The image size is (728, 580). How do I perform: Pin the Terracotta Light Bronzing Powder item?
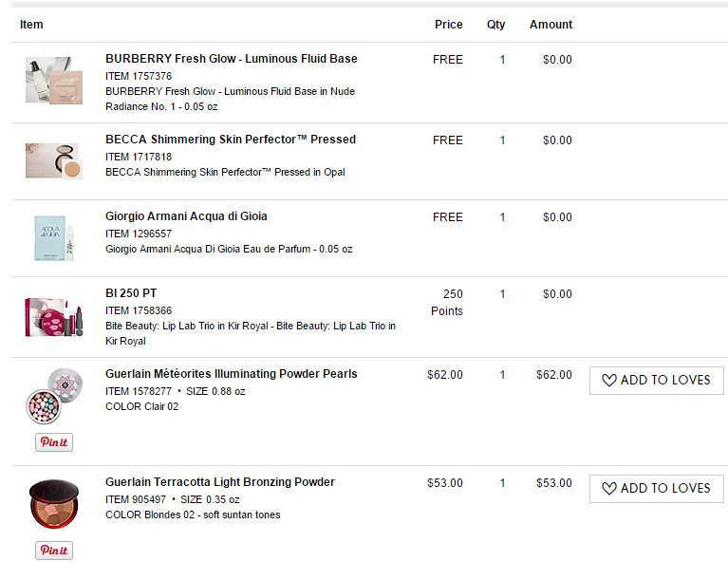pos(54,551)
